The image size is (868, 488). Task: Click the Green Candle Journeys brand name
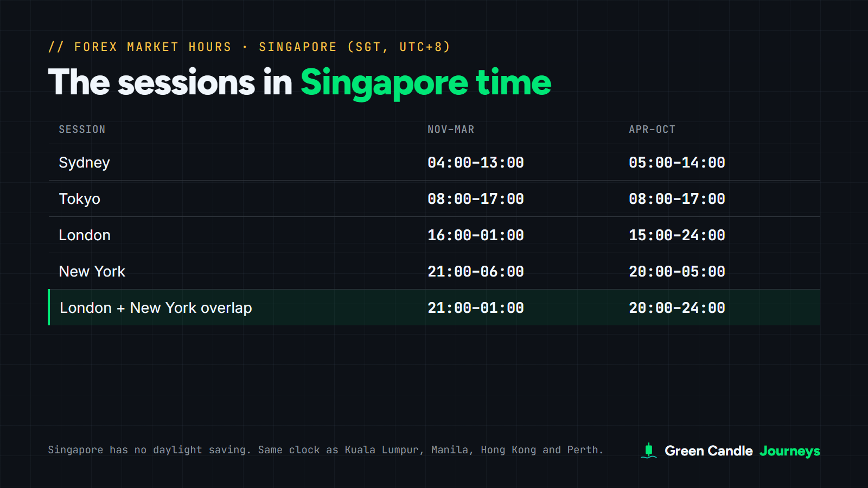742,451
